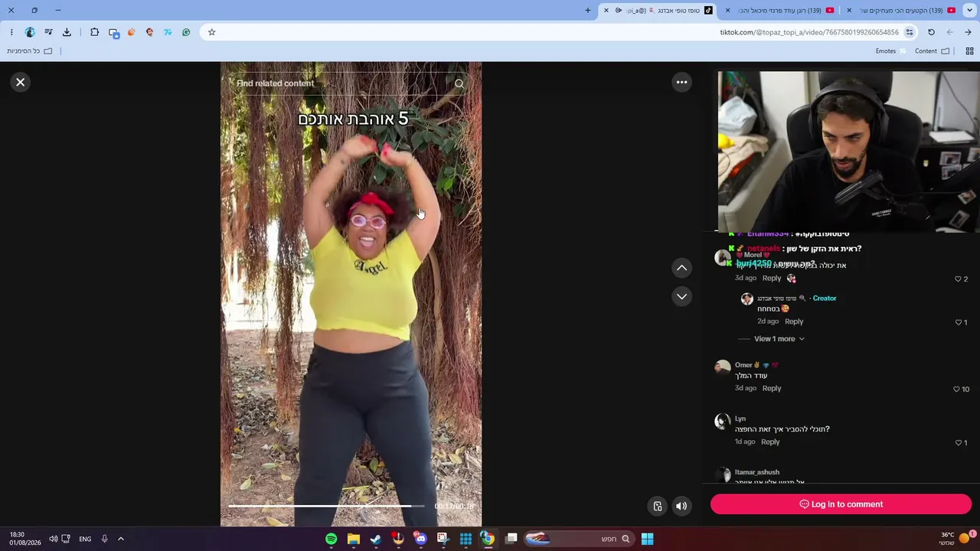The image size is (980, 551).
Task: Reply to the Creator's comment
Action: [794, 321]
